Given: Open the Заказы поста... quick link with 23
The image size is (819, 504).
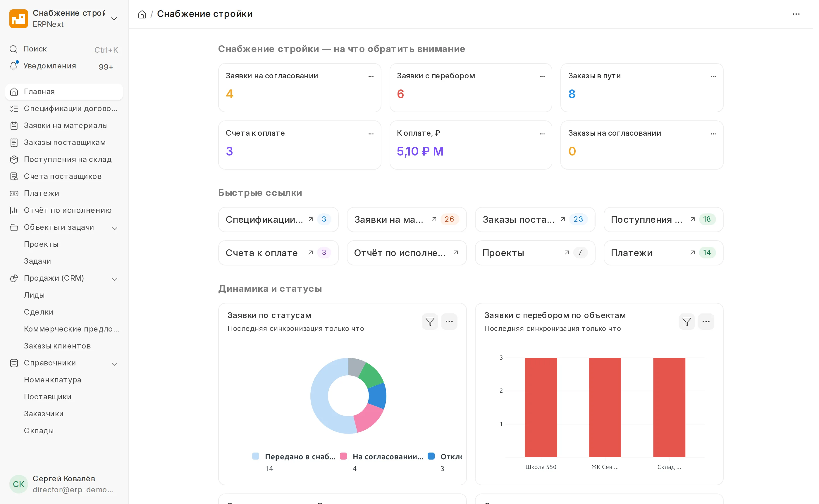Looking at the screenshot, I should 539,221.
